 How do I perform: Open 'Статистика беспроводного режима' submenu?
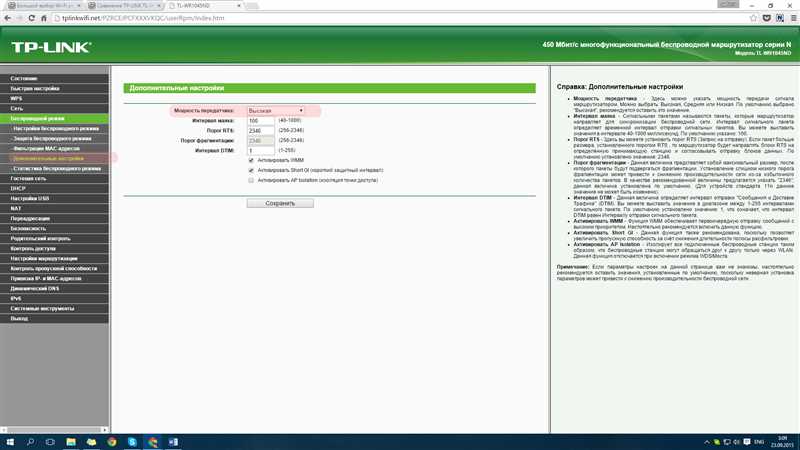pos(55,168)
